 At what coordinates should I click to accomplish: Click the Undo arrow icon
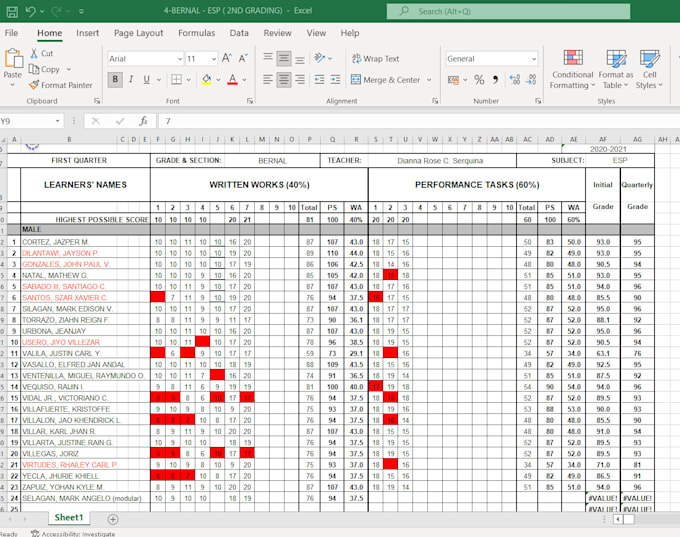(x=30, y=11)
